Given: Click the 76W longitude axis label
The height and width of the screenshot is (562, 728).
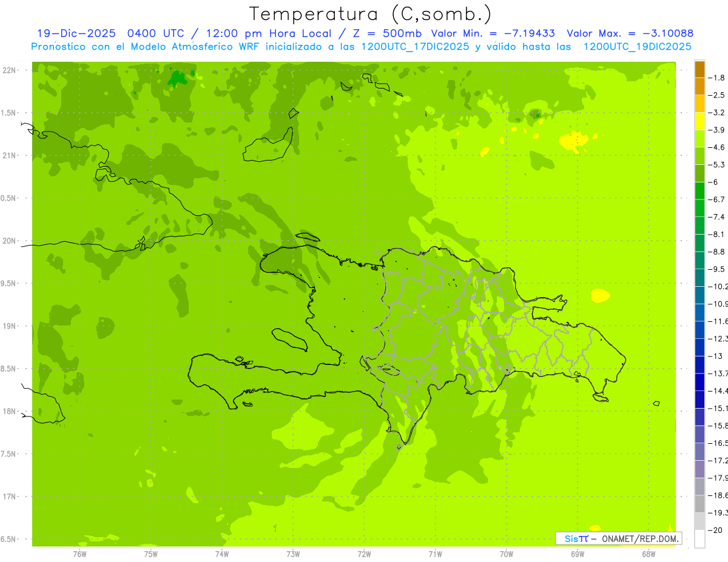Looking at the screenshot, I should [79, 554].
